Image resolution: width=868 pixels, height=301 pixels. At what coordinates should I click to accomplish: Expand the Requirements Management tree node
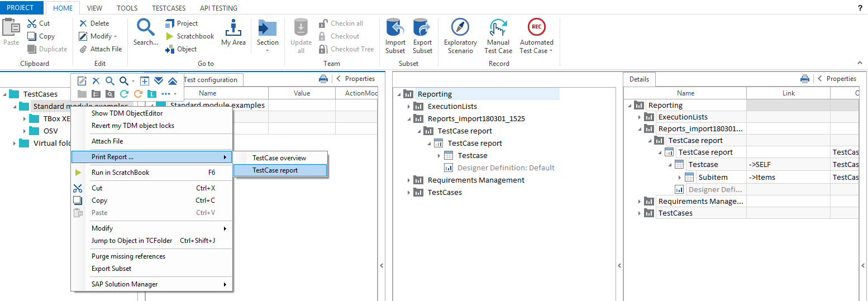pyautogui.click(x=409, y=180)
